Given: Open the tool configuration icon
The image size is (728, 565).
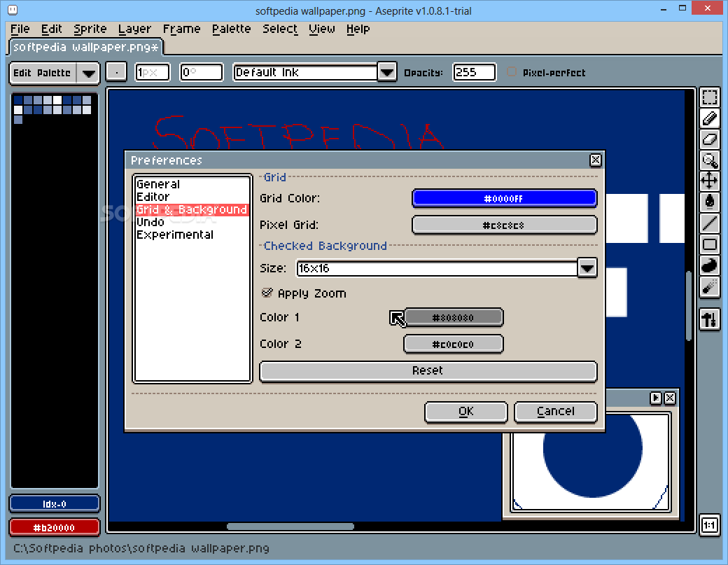Looking at the screenshot, I should (x=709, y=320).
